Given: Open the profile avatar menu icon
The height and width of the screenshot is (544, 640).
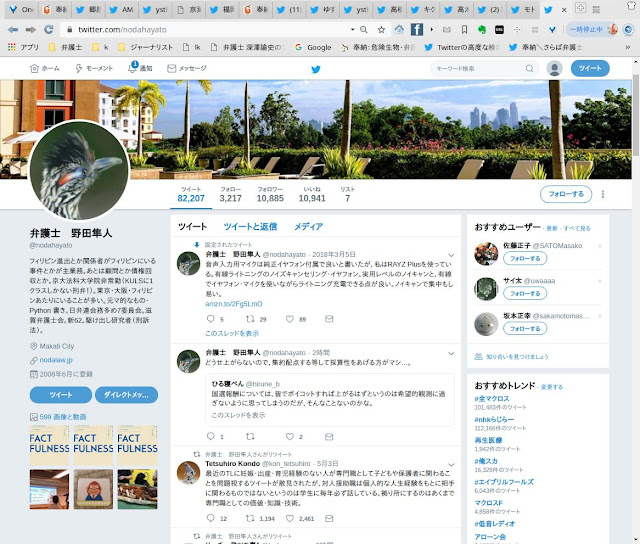Looking at the screenshot, I should pos(554,68).
